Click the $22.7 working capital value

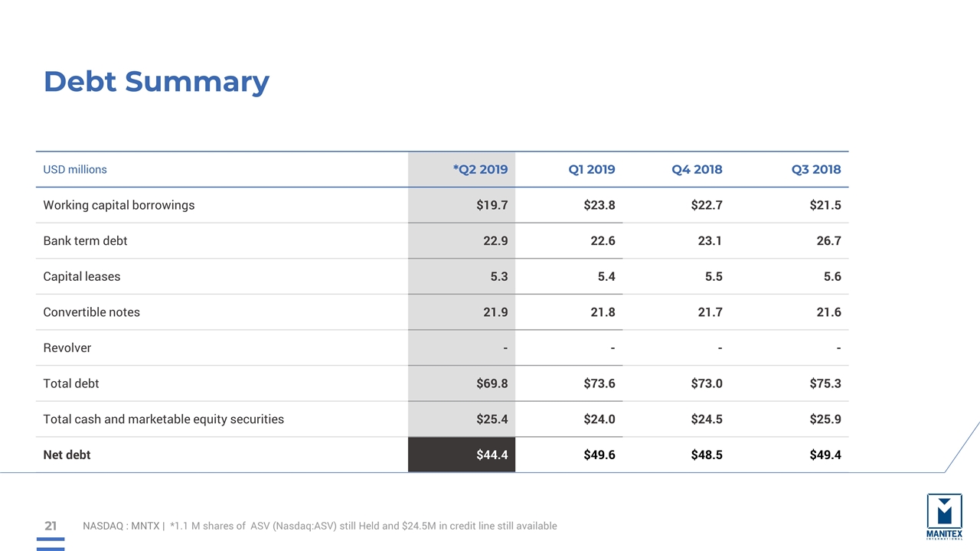(706, 205)
